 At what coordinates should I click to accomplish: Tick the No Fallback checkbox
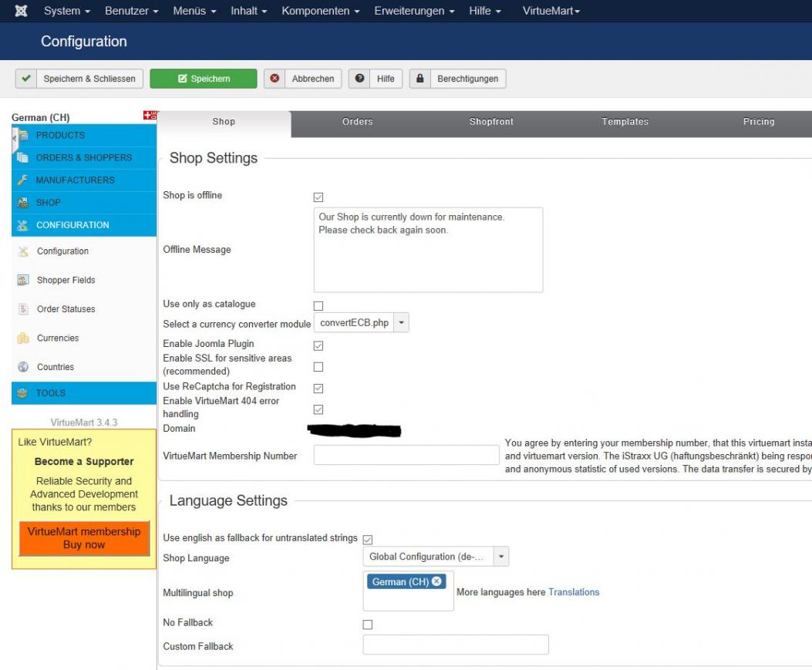click(368, 625)
